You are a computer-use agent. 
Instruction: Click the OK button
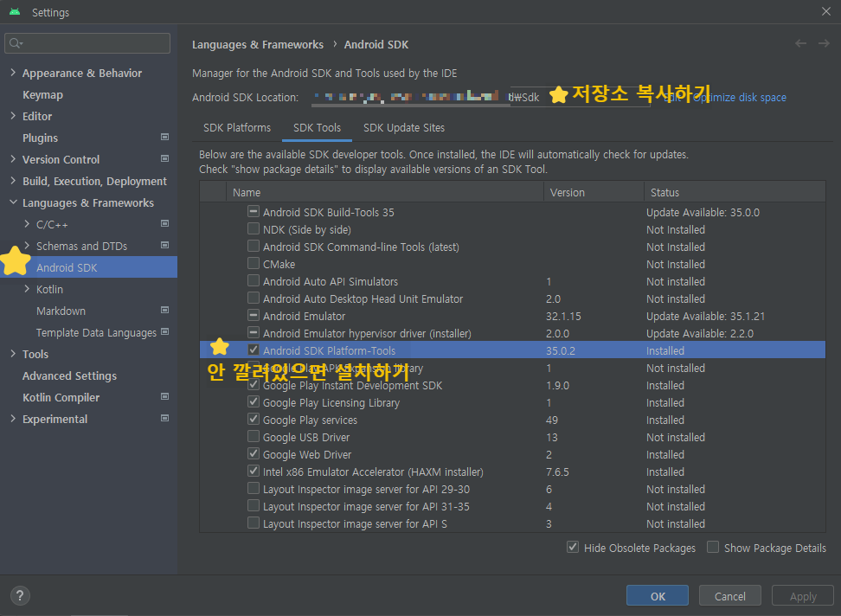658,595
